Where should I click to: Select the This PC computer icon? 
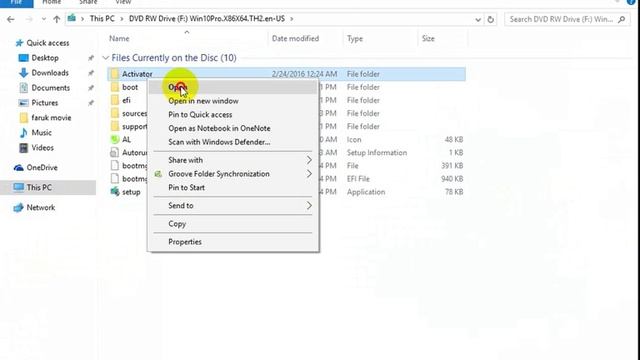(18, 187)
